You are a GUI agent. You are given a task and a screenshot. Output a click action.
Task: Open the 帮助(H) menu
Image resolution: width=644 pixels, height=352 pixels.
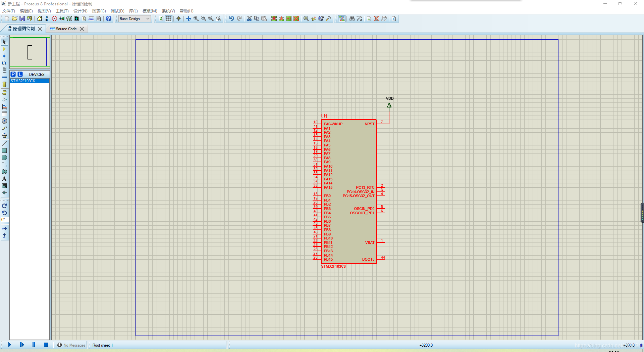click(186, 11)
